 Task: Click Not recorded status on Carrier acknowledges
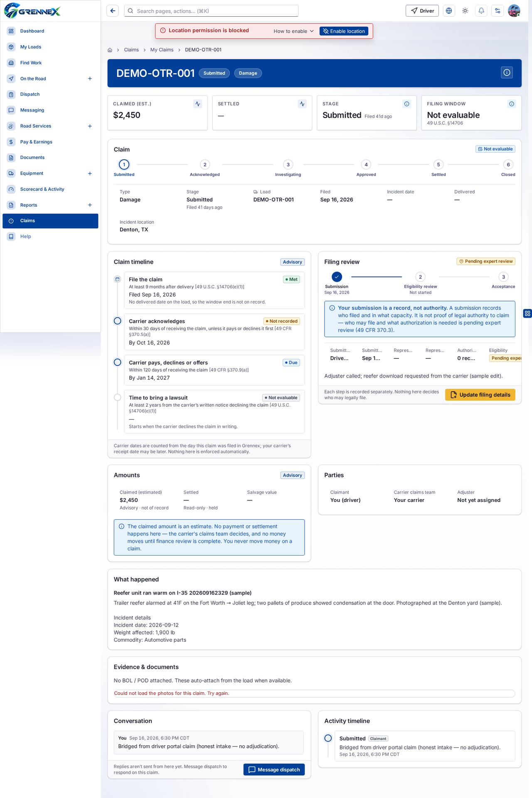click(x=282, y=321)
